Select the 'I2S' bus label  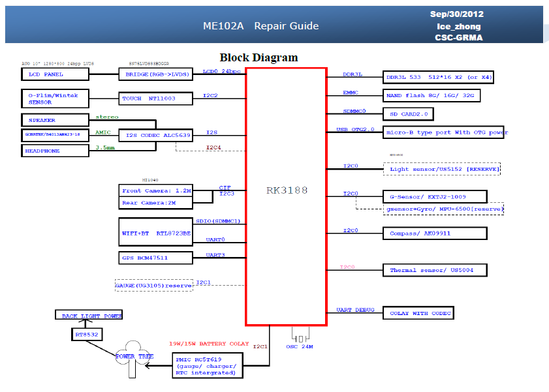click(x=212, y=132)
